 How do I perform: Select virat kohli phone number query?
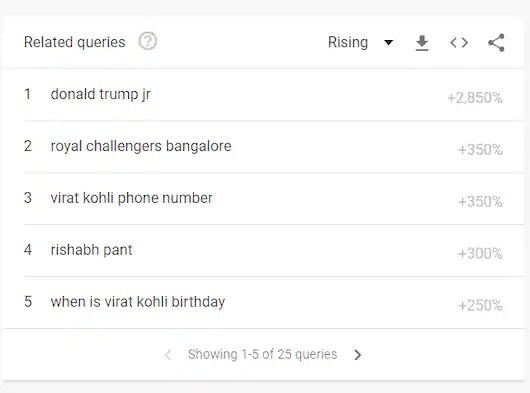point(131,198)
